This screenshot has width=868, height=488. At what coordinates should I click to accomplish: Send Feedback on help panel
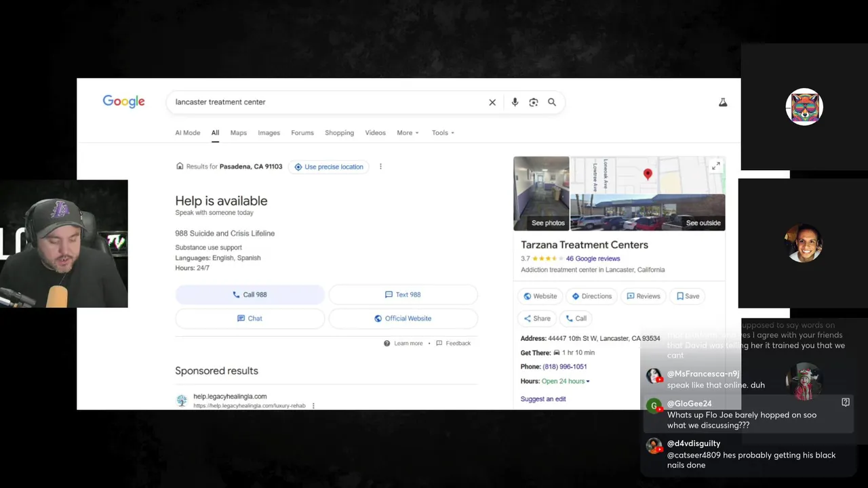(454, 344)
